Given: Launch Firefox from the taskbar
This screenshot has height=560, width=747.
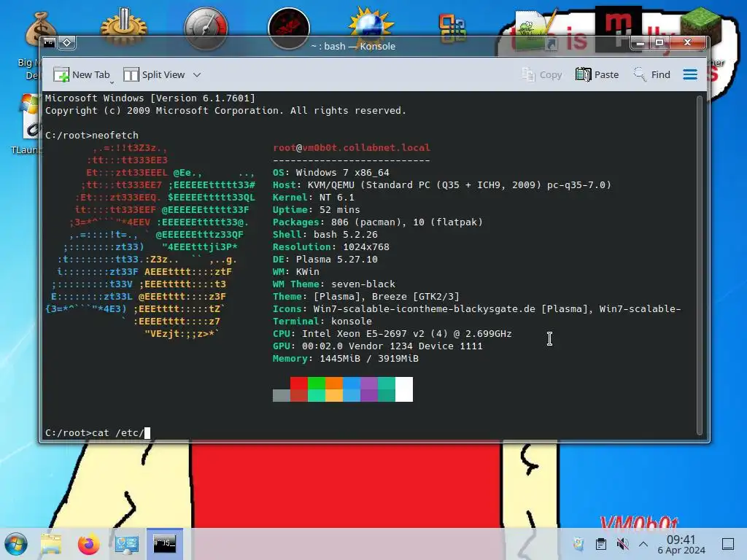Looking at the screenshot, I should (88, 544).
